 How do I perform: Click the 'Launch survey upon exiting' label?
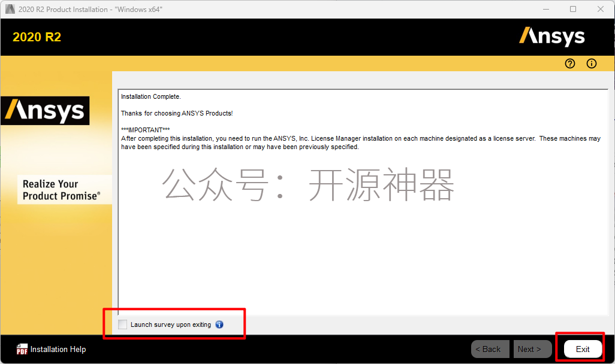tap(171, 325)
